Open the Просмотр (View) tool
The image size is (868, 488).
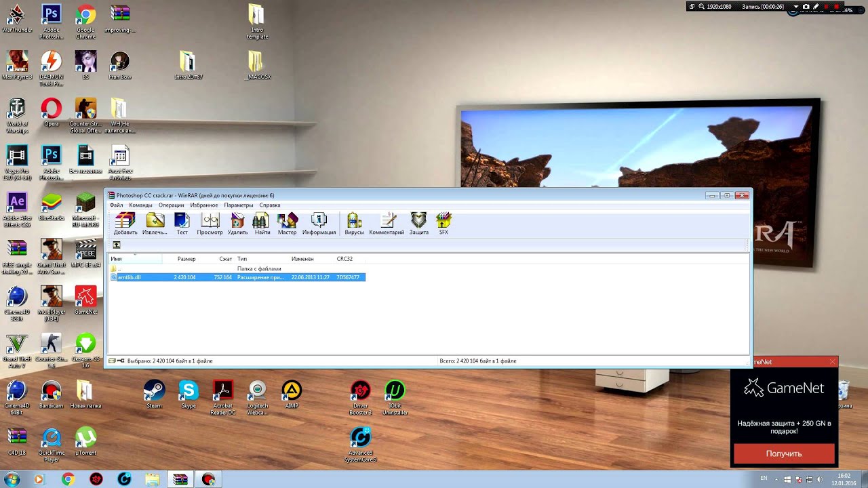click(210, 224)
